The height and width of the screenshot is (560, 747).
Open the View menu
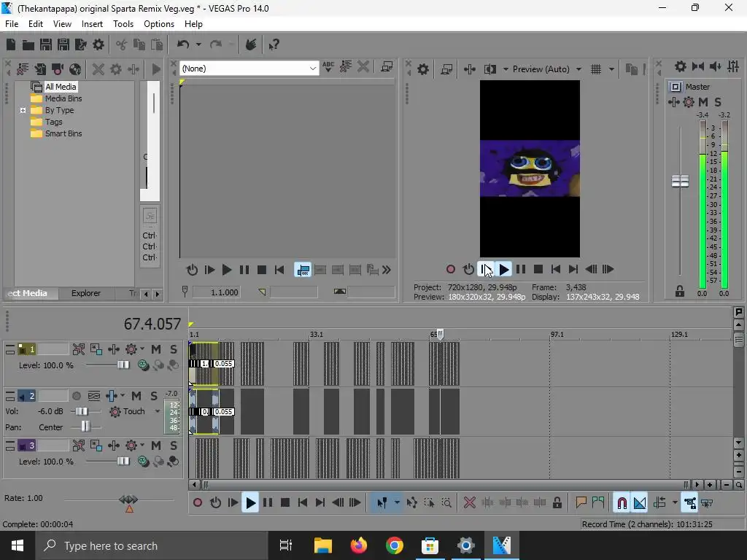[62, 24]
